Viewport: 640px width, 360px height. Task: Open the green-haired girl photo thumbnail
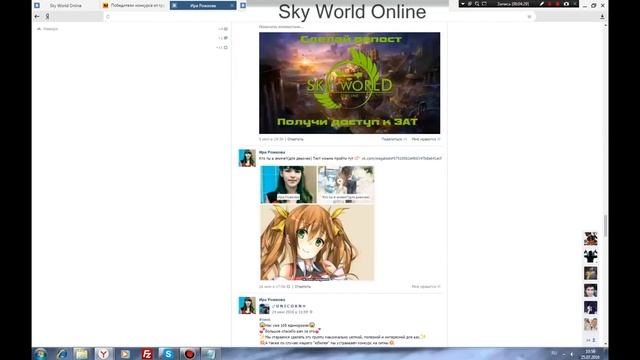(288, 184)
